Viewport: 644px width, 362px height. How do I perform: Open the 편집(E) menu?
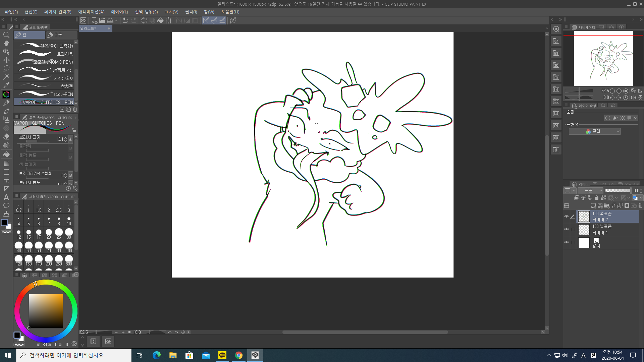(31, 12)
